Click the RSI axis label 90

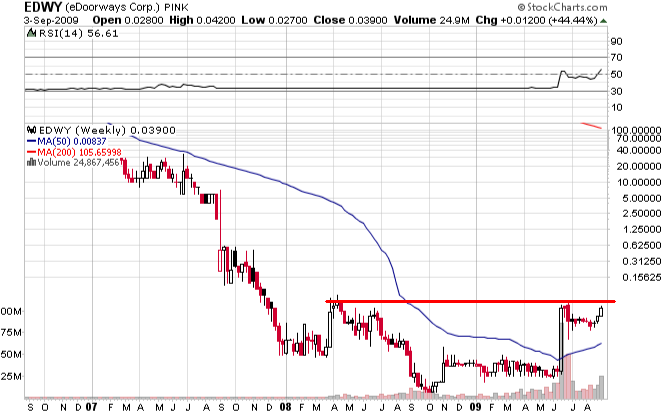click(x=616, y=41)
